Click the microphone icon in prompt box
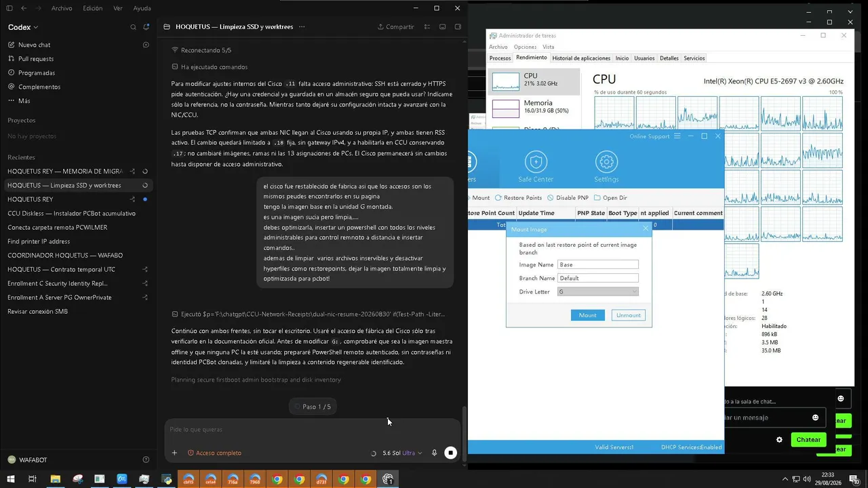868x488 pixels. [x=434, y=453]
